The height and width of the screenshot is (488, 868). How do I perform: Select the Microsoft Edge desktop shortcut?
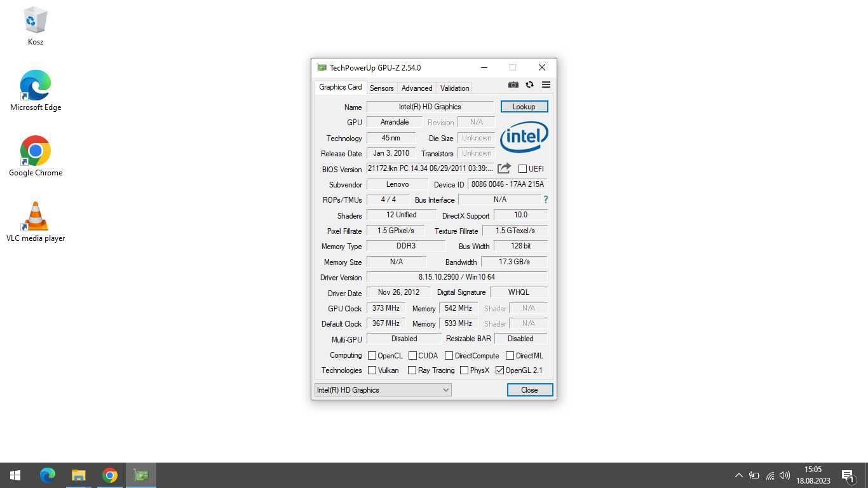[x=36, y=91]
